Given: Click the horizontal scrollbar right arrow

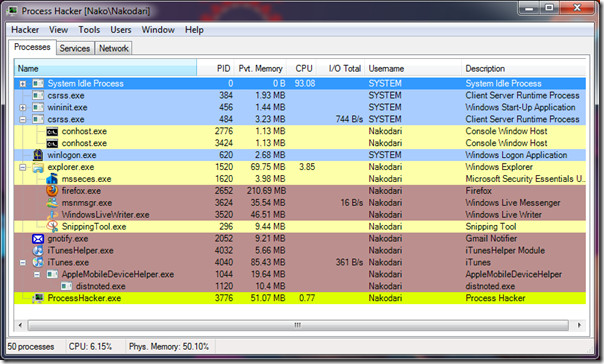Looking at the screenshot, I should (579, 325).
